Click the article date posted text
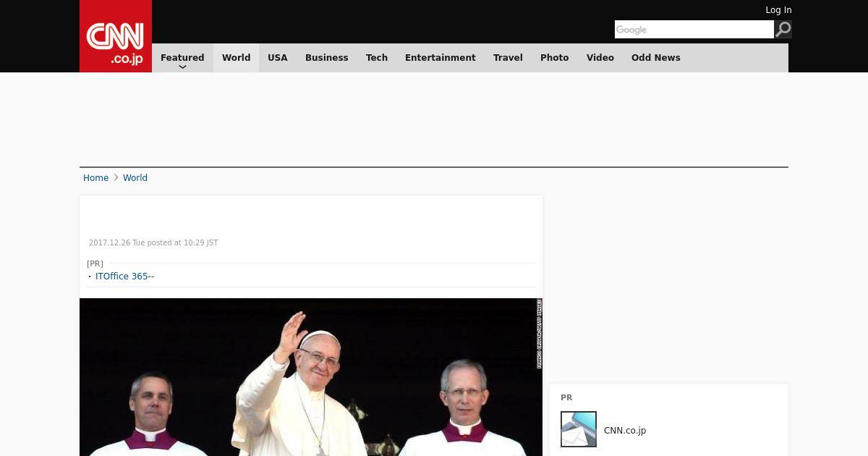Image resolution: width=868 pixels, height=456 pixels. point(153,243)
